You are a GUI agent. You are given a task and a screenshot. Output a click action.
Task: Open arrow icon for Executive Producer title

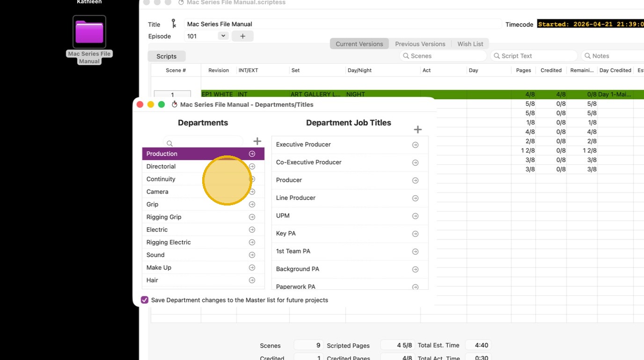(x=415, y=145)
